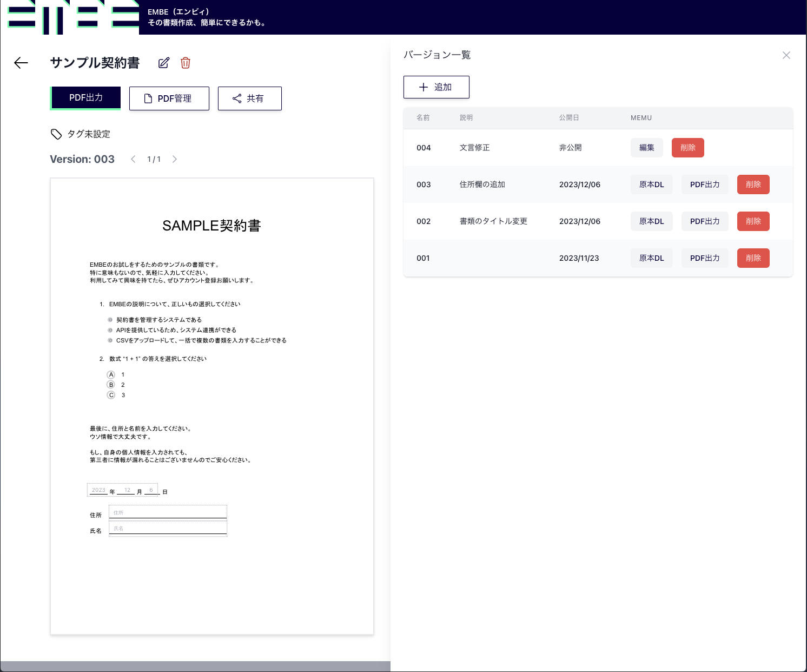Click the header tagline その書類作成、簡単にできるかも。
Image resolution: width=807 pixels, height=672 pixels.
point(207,23)
